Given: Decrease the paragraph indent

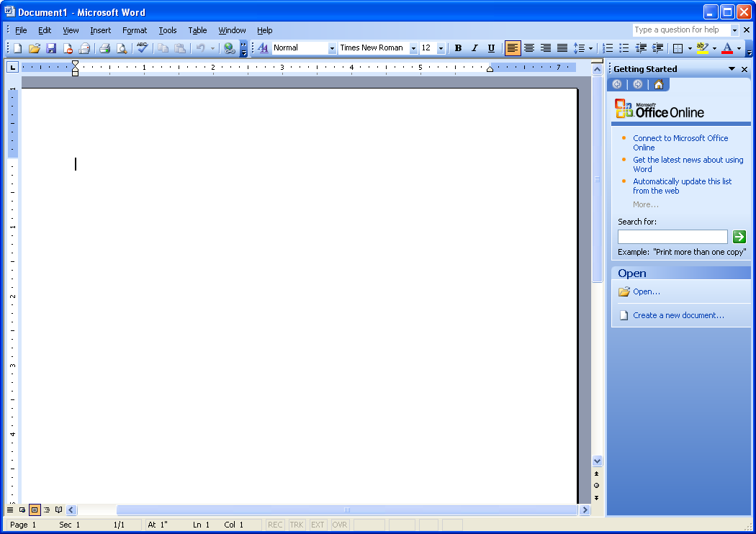Looking at the screenshot, I should click(x=641, y=48).
